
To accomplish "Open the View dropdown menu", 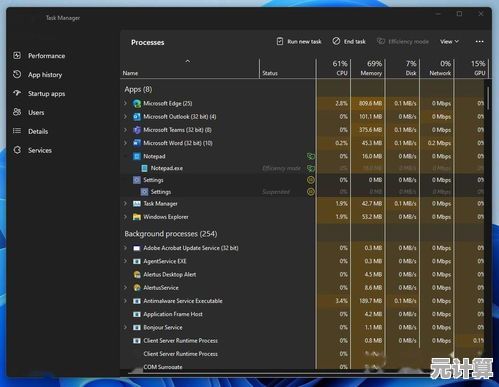I will point(449,41).
